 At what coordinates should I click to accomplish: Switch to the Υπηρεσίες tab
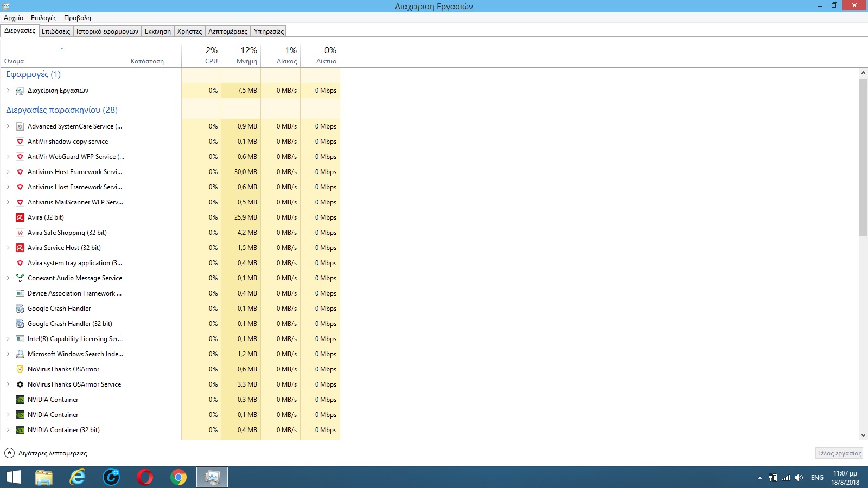[x=269, y=31]
